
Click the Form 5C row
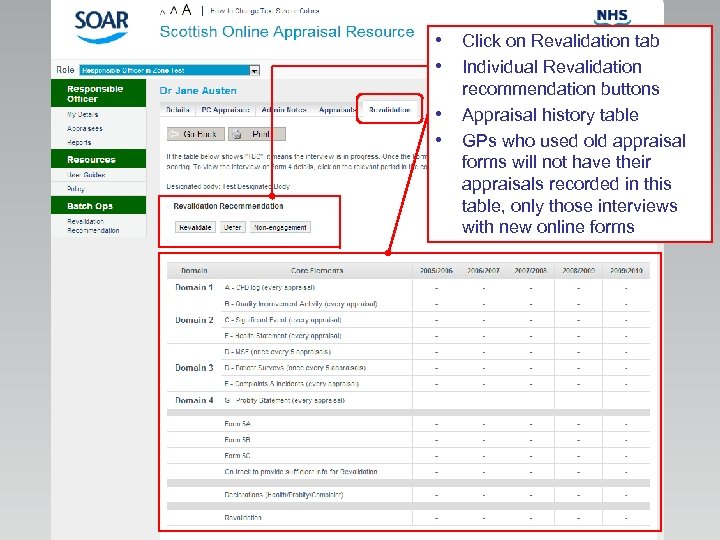coord(408,456)
